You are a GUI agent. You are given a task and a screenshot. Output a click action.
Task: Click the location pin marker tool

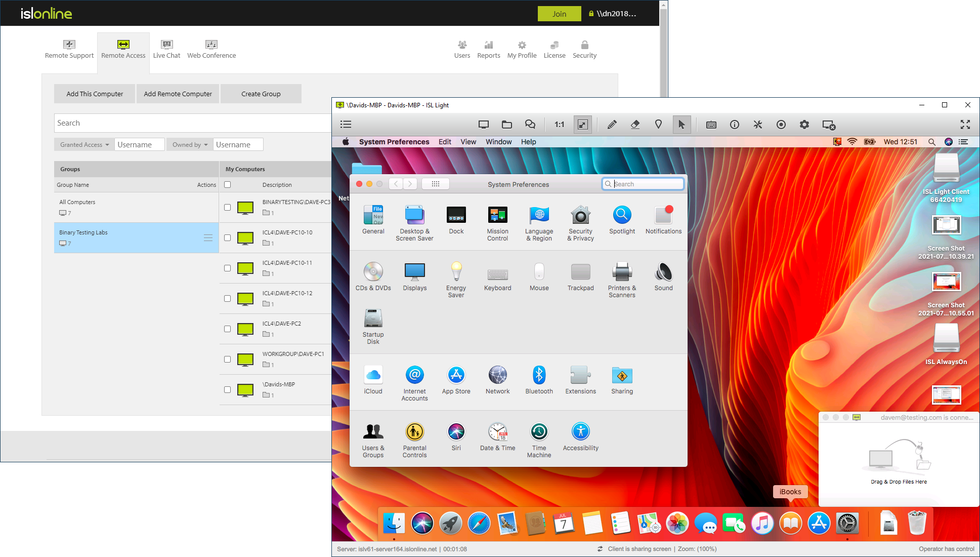[x=658, y=125]
